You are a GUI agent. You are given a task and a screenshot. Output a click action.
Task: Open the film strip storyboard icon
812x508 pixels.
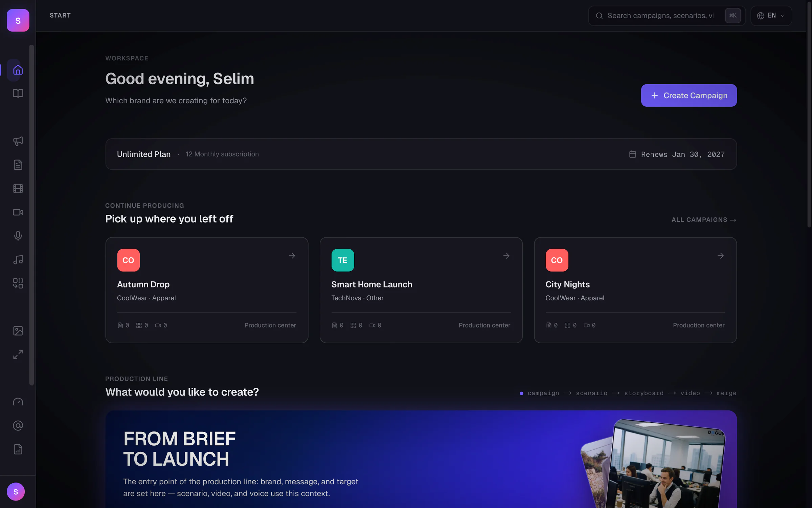[x=18, y=188]
